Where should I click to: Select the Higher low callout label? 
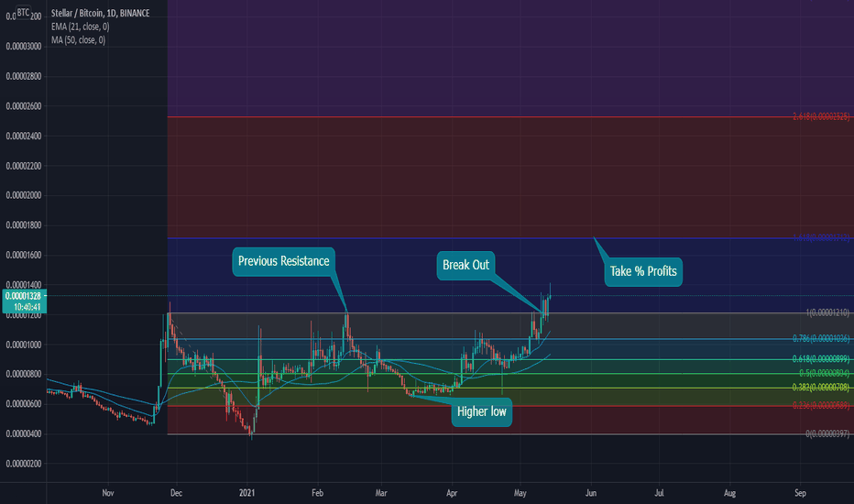tap(481, 411)
